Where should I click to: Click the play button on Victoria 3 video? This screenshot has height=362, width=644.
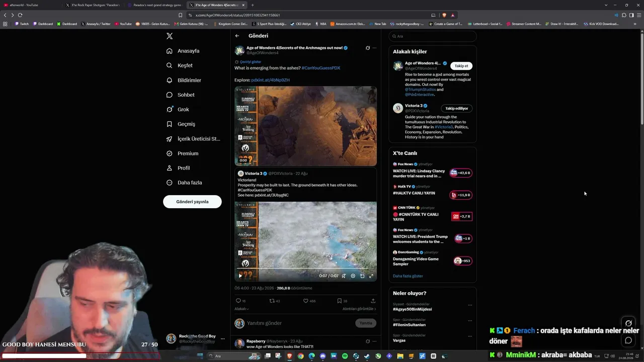click(x=240, y=276)
